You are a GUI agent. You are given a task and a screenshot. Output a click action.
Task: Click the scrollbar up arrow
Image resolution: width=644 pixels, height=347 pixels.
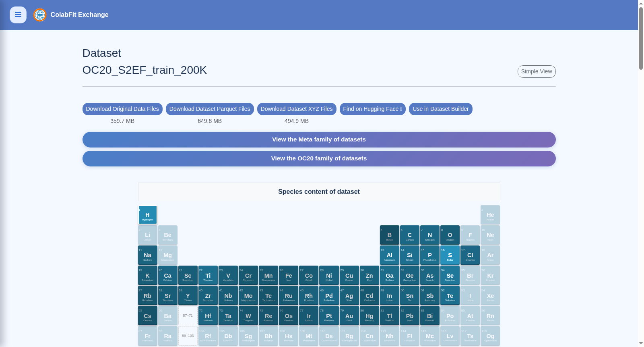(641, 3)
